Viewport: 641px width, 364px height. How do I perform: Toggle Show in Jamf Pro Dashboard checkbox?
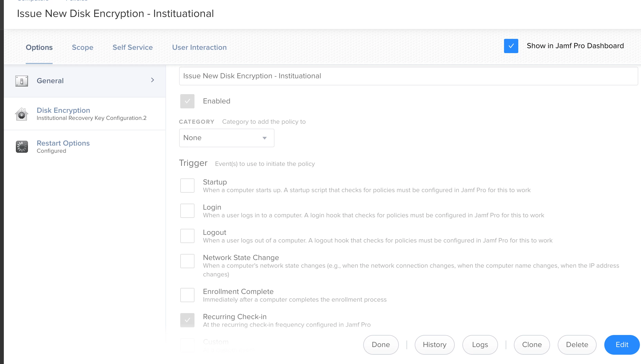tap(511, 46)
